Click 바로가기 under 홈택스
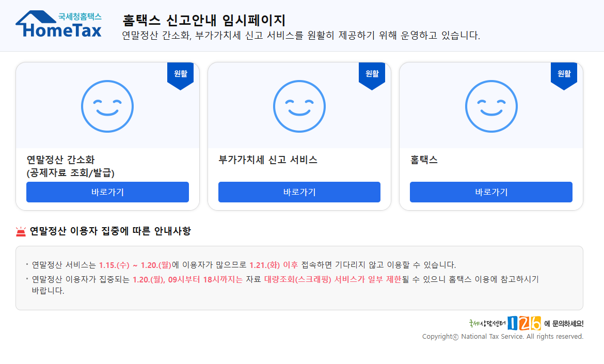 (491, 192)
